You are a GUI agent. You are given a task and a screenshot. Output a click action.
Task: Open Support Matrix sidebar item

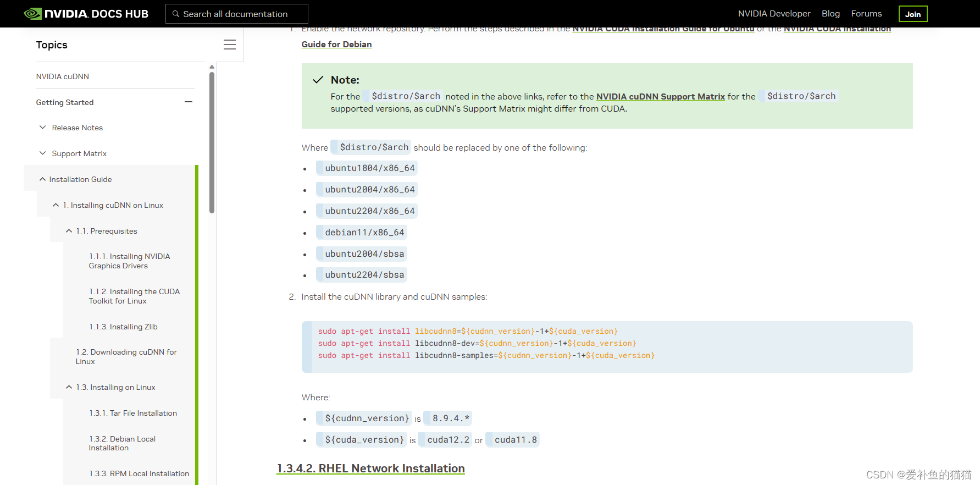click(79, 153)
